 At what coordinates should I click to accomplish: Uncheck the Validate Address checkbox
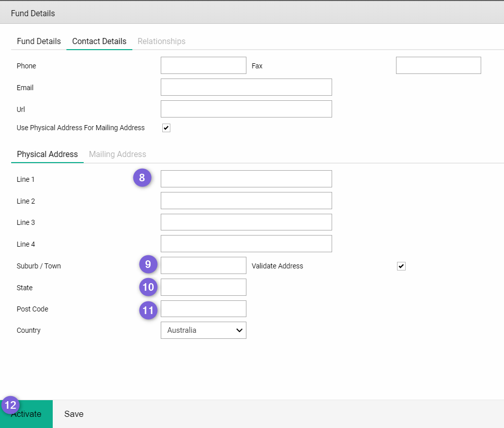tap(401, 266)
